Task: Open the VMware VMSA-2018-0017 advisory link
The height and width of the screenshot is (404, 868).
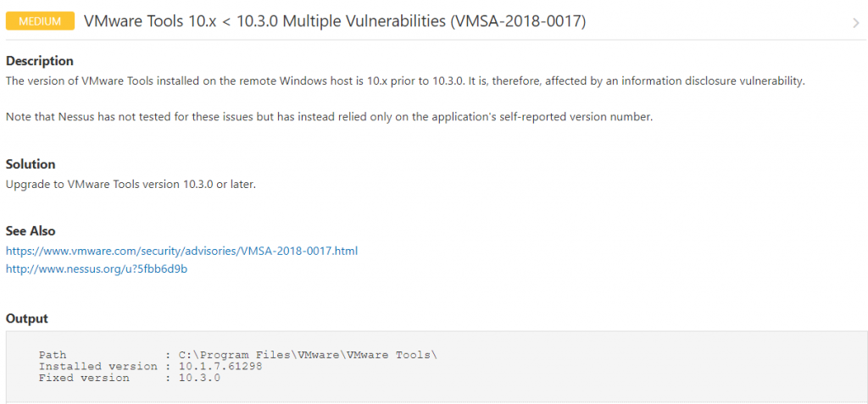Action: point(181,251)
